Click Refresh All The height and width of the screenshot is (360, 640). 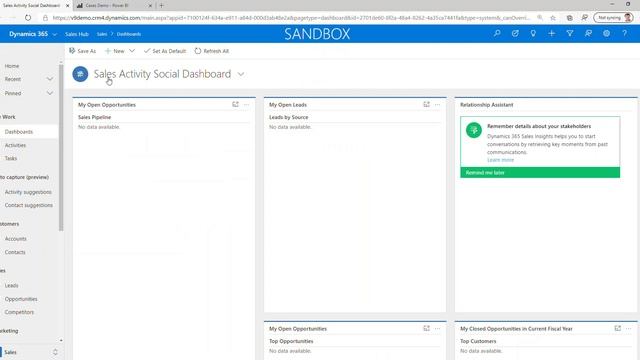211,51
